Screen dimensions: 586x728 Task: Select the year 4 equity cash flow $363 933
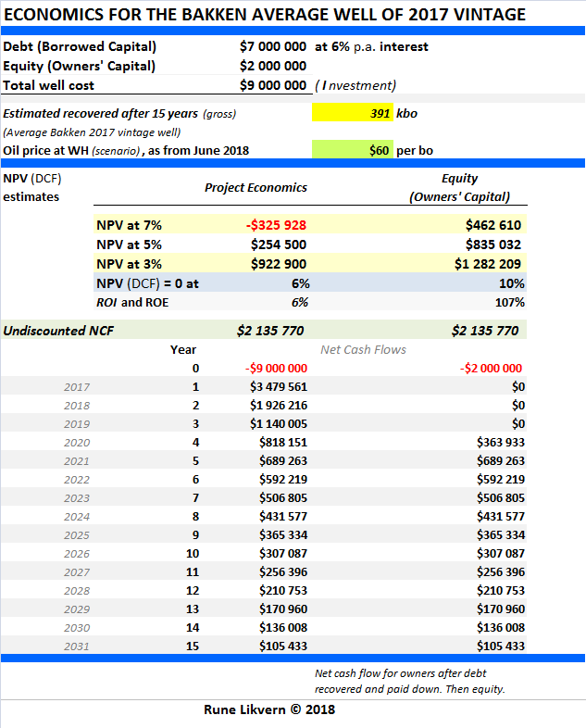pyautogui.click(x=493, y=442)
